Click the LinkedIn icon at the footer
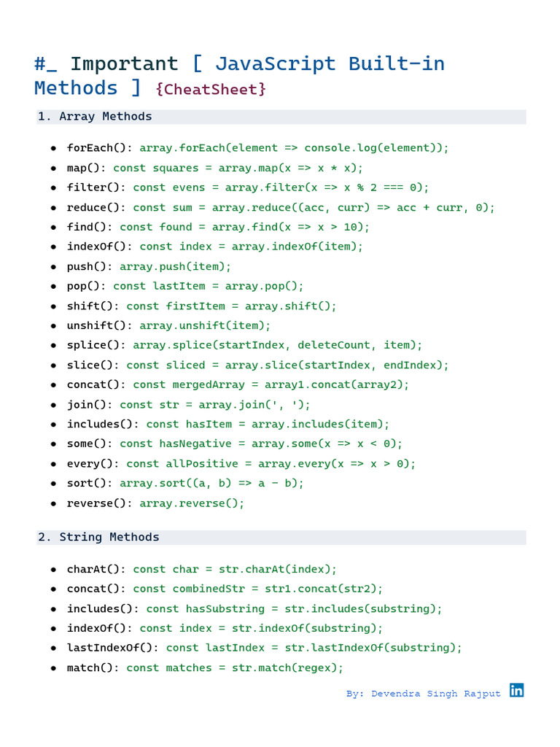The height and width of the screenshot is (747, 560). pos(516,690)
